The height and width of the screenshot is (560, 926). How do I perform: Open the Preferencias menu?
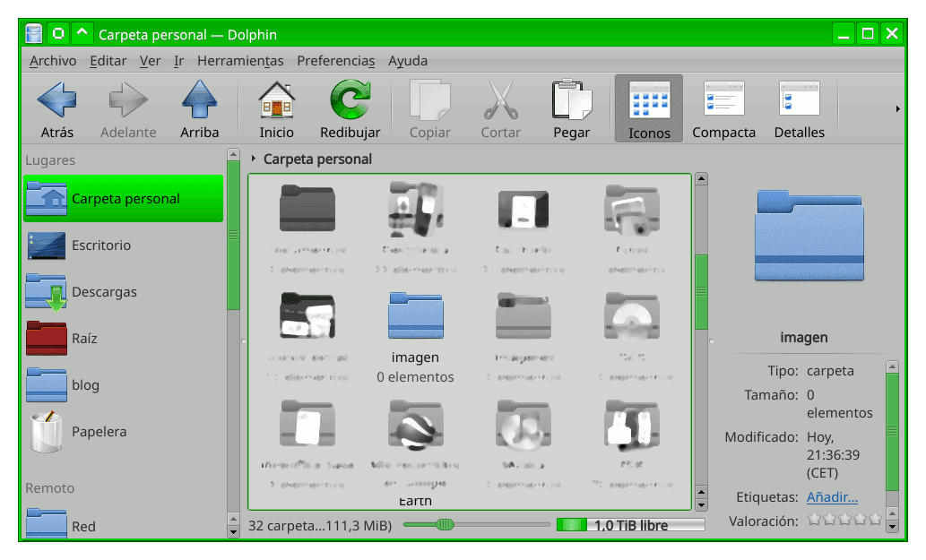[x=336, y=61]
